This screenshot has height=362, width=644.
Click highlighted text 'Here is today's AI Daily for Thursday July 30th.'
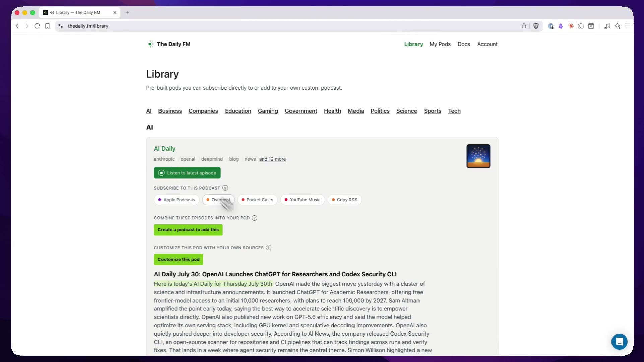click(x=214, y=284)
